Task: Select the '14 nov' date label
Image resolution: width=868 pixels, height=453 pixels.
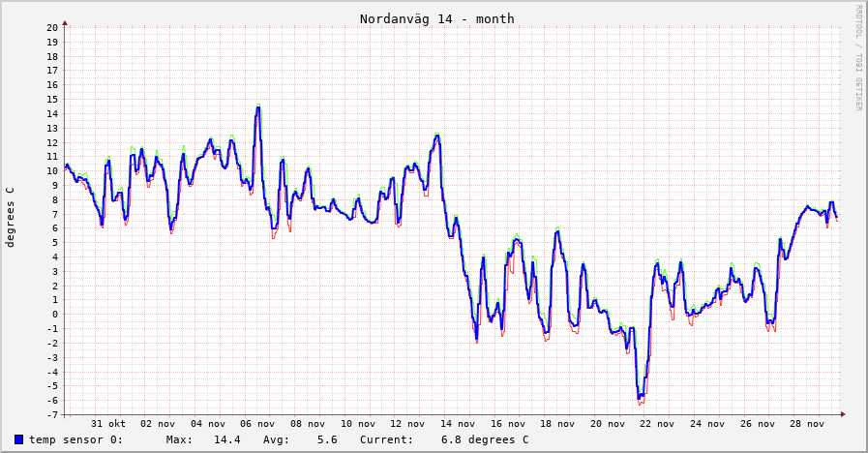Action: [x=459, y=424]
